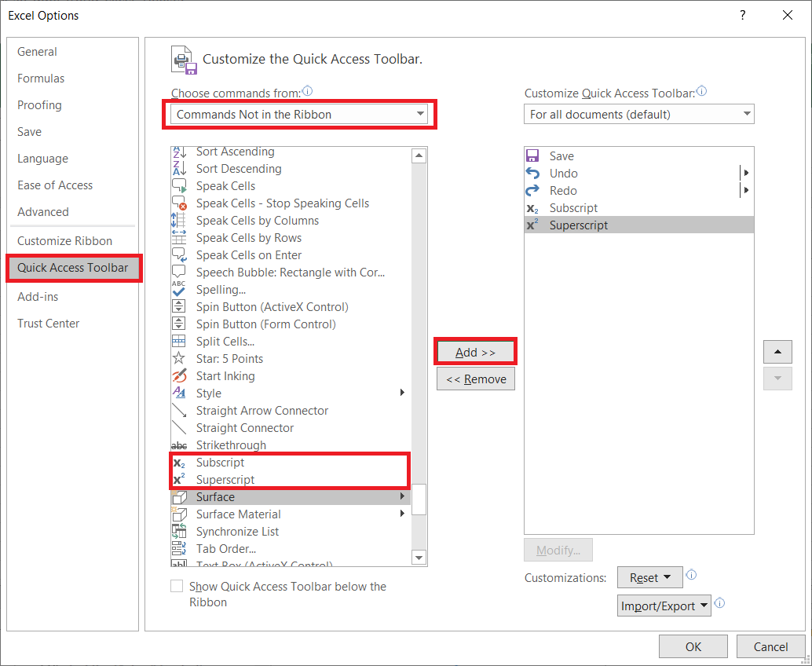
Task: Choose the Start Inking pen icon
Action: (x=179, y=376)
